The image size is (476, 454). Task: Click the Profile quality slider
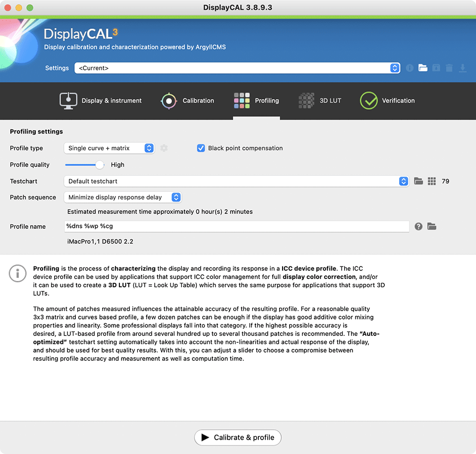84,165
